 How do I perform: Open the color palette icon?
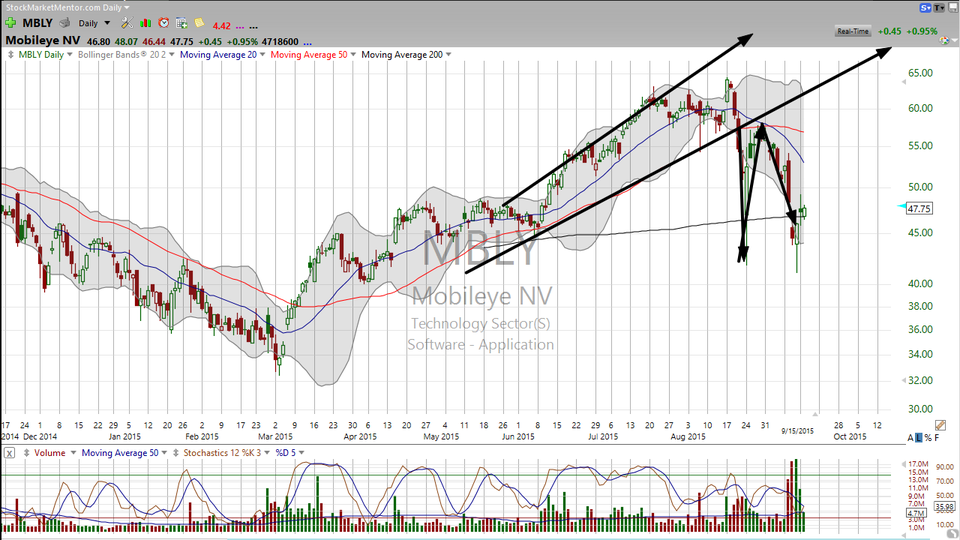(x=944, y=40)
